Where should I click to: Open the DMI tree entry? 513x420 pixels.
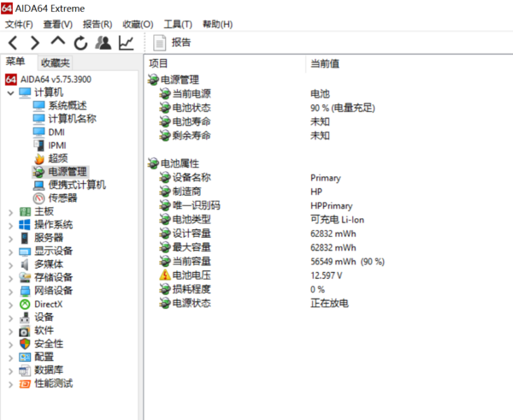(56, 133)
